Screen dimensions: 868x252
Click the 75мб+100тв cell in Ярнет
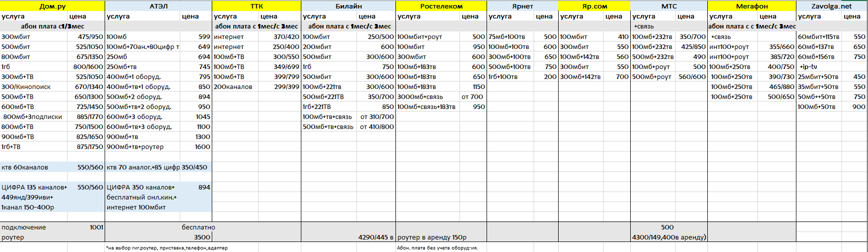click(507, 37)
